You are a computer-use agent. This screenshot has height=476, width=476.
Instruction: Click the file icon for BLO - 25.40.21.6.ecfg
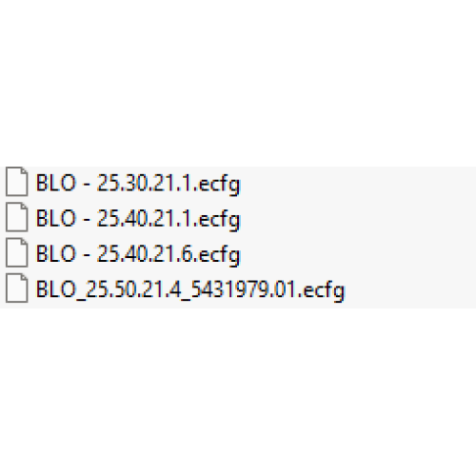pos(17,253)
